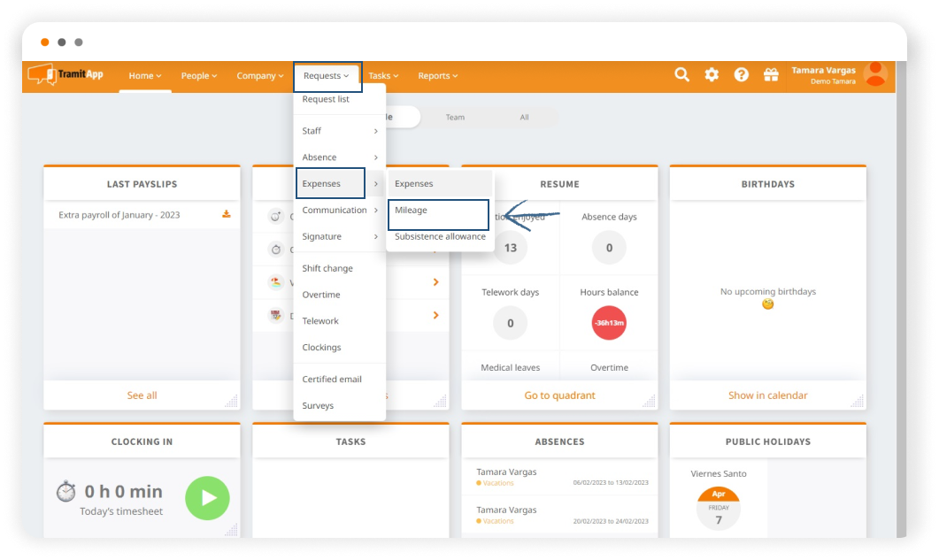Click the help question mark icon

pyautogui.click(x=742, y=75)
